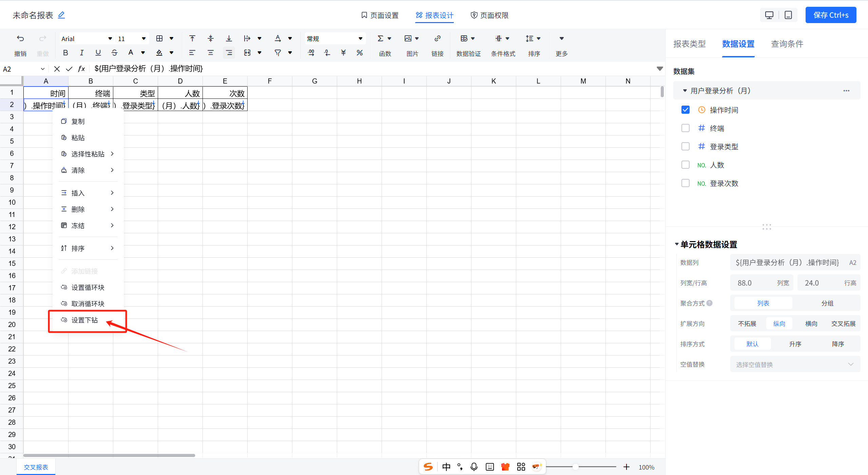The width and height of the screenshot is (868, 475).
Task: Click the 保存 Ctrl+s button
Action: tap(830, 15)
